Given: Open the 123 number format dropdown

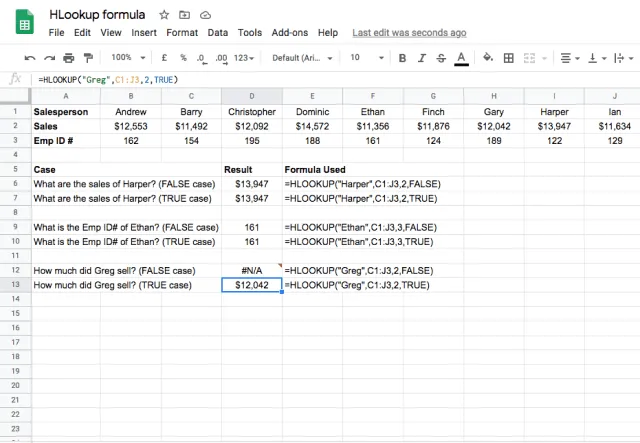Looking at the screenshot, I should coord(244,58).
